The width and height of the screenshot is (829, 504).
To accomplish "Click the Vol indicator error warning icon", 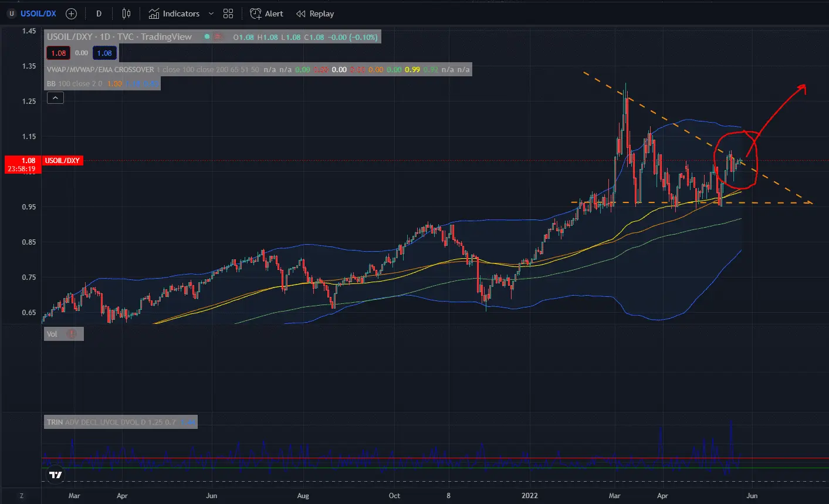I will (x=72, y=334).
